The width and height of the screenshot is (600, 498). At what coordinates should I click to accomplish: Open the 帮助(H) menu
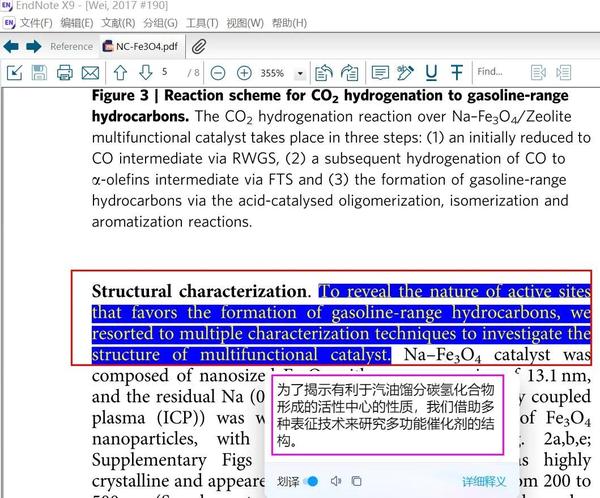tap(289, 23)
